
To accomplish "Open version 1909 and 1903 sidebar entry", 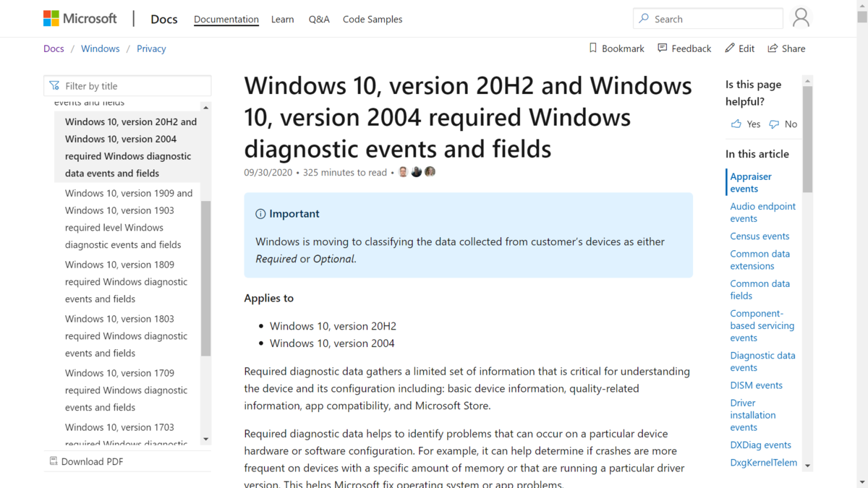I will (x=129, y=219).
